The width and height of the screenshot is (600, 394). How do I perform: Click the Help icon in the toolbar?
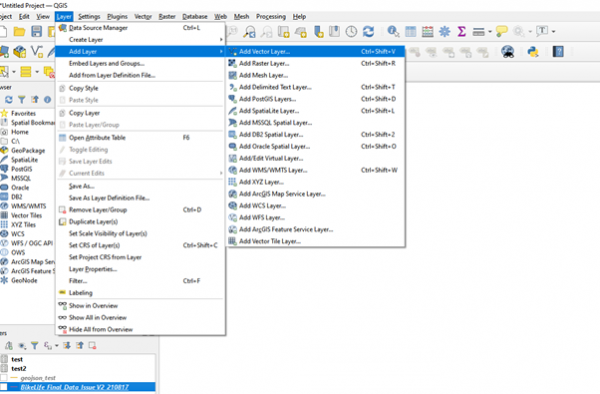(558, 52)
